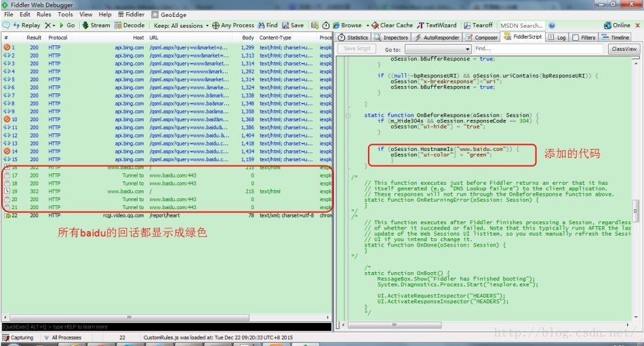Screen dimensions: 644x346
Task: Sort sessions by Body column header
Action: [x=247, y=37]
